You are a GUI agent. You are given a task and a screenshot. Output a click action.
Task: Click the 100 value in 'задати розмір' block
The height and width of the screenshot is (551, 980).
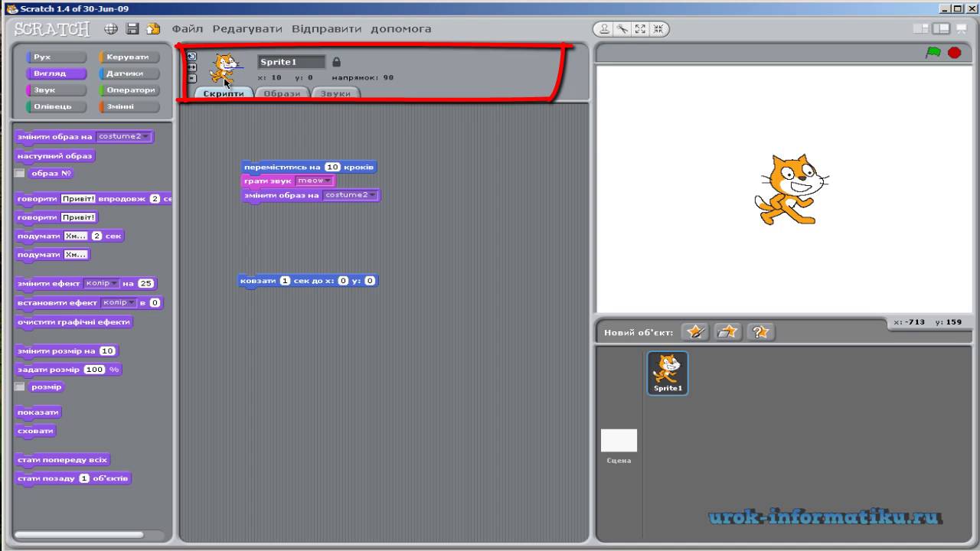point(94,370)
